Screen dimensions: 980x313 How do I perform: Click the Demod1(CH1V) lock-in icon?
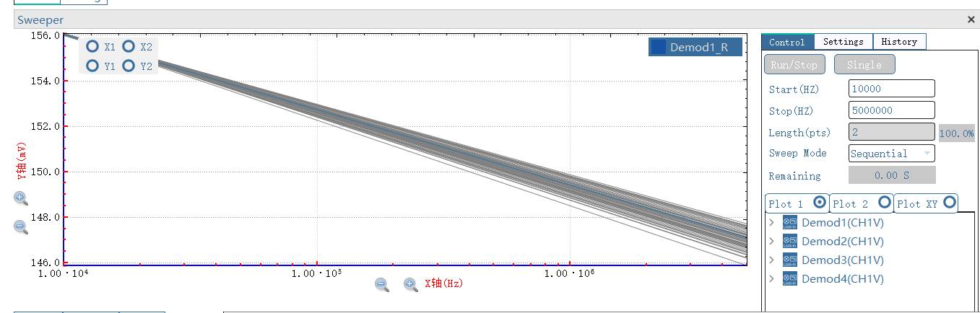pyautogui.click(x=790, y=223)
